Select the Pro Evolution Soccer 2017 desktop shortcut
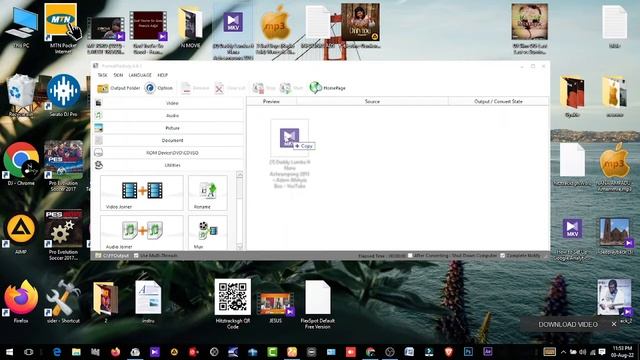640x360 pixels. [64, 166]
